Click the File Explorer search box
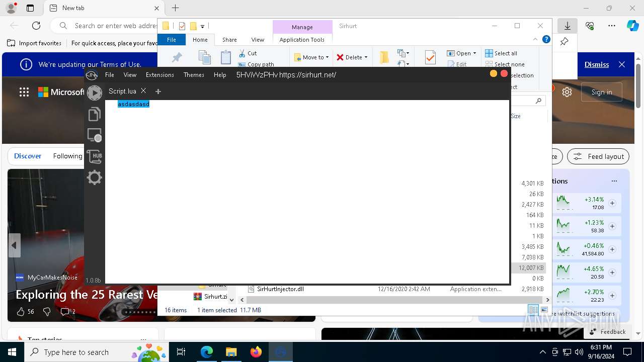The width and height of the screenshot is (644, 362). [528, 101]
